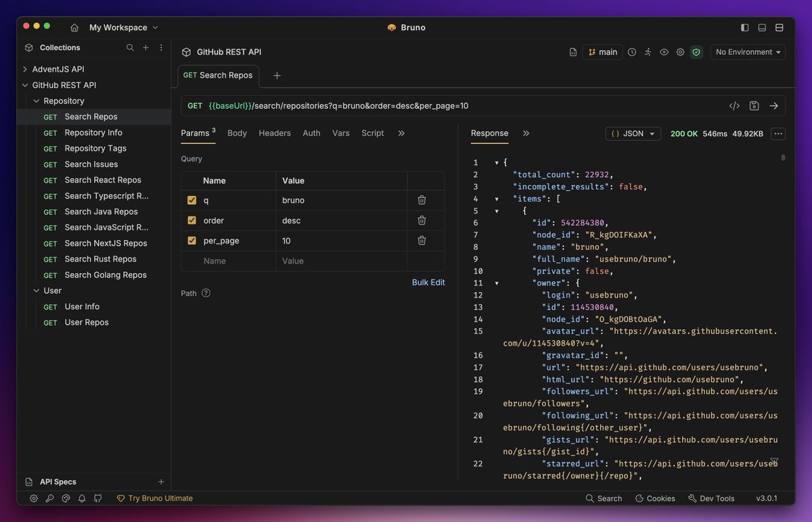Uncheck the q parameter checkbox
Image resolution: width=812 pixels, height=522 pixels.
coord(192,200)
